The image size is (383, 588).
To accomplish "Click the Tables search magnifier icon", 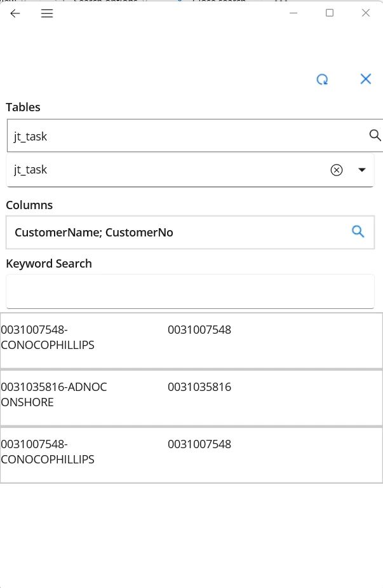I will (x=375, y=135).
